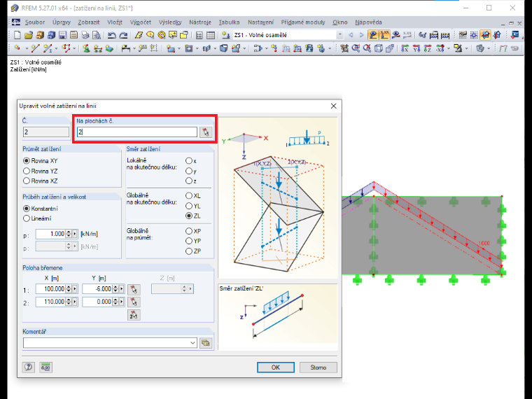Confirm dialog with OK

[x=276, y=367]
